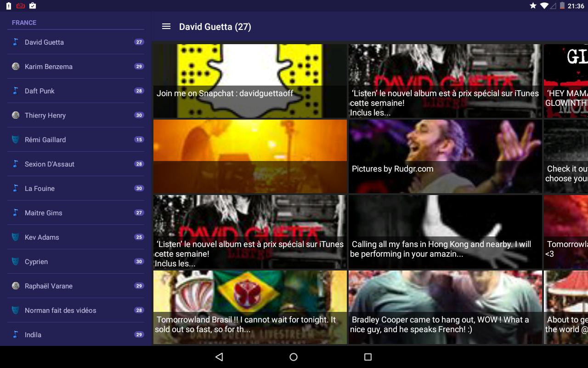Screen dimensions: 588x368
Task: Tap the star icon in status bar
Action: (533, 6)
